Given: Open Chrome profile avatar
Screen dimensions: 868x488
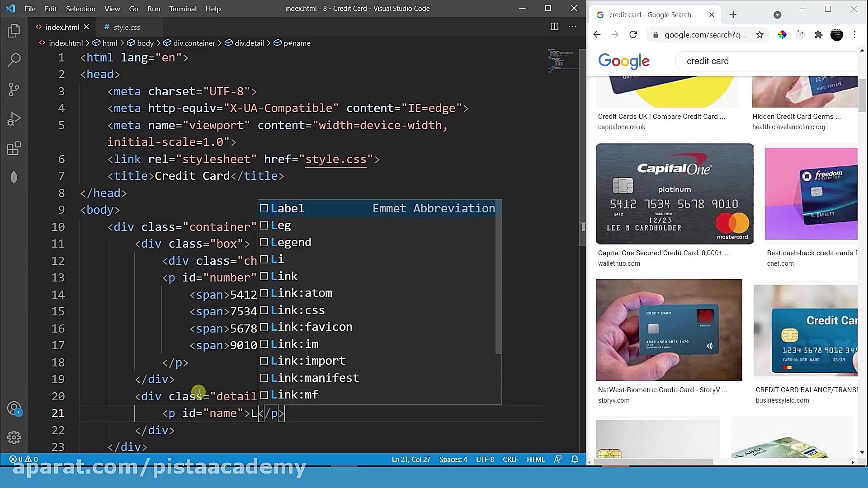Looking at the screenshot, I should pyautogui.click(x=837, y=35).
